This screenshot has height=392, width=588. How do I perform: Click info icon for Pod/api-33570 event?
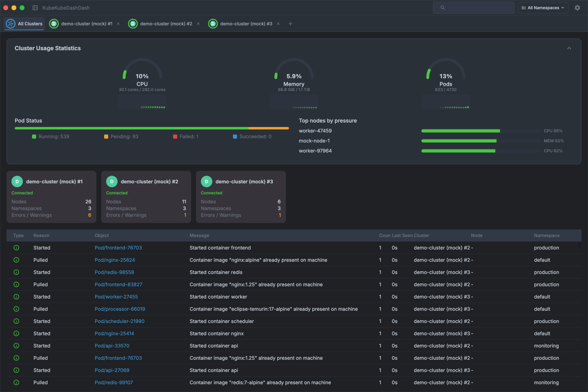(x=16, y=346)
